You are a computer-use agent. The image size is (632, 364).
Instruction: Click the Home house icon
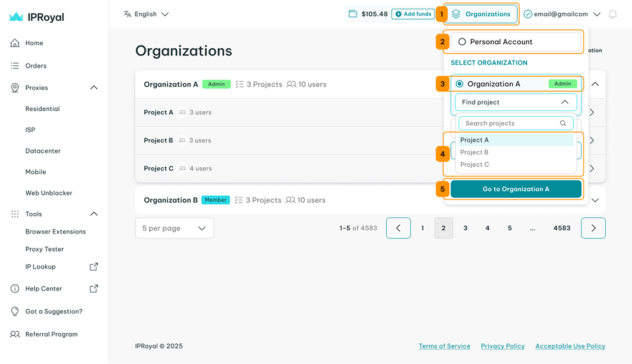click(x=15, y=43)
